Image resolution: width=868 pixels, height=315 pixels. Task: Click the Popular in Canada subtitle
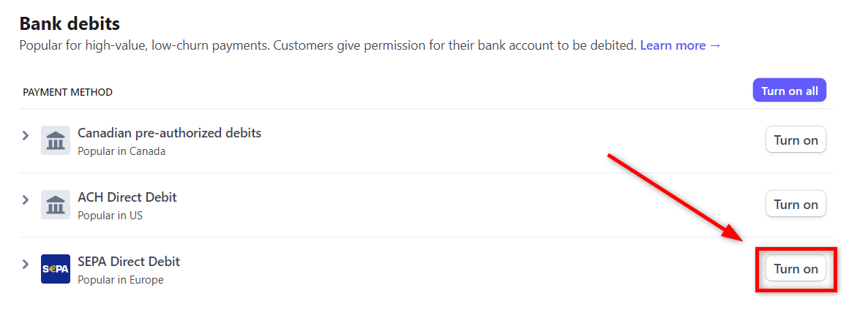(121, 151)
